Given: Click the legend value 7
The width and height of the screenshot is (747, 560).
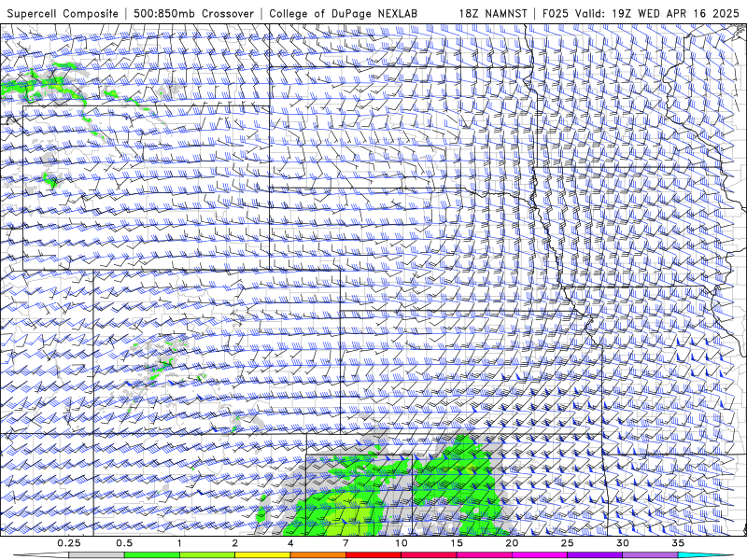Looking at the screenshot, I should (x=345, y=543).
